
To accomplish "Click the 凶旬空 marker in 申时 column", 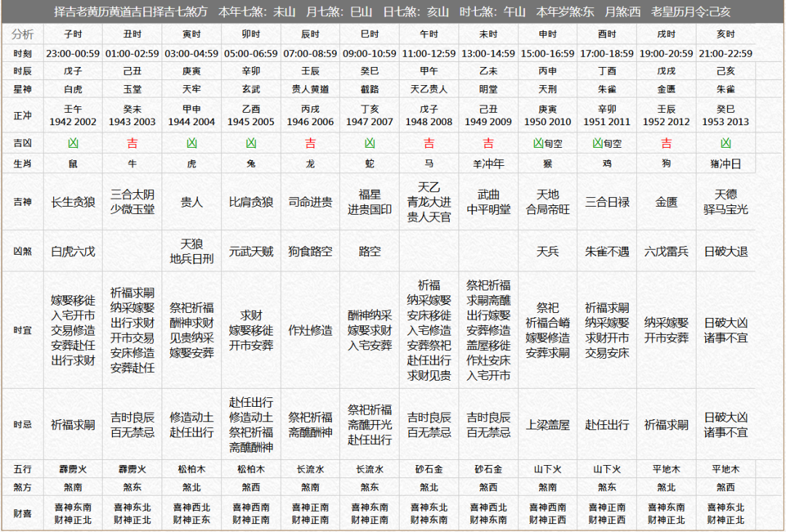I will click(547, 143).
